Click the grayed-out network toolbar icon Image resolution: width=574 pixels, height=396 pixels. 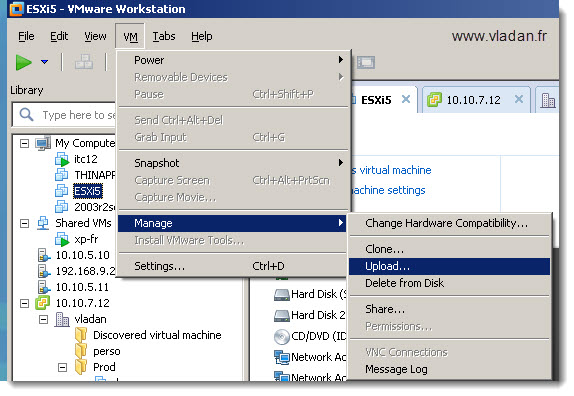pyautogui.click(x=84, y=62)
